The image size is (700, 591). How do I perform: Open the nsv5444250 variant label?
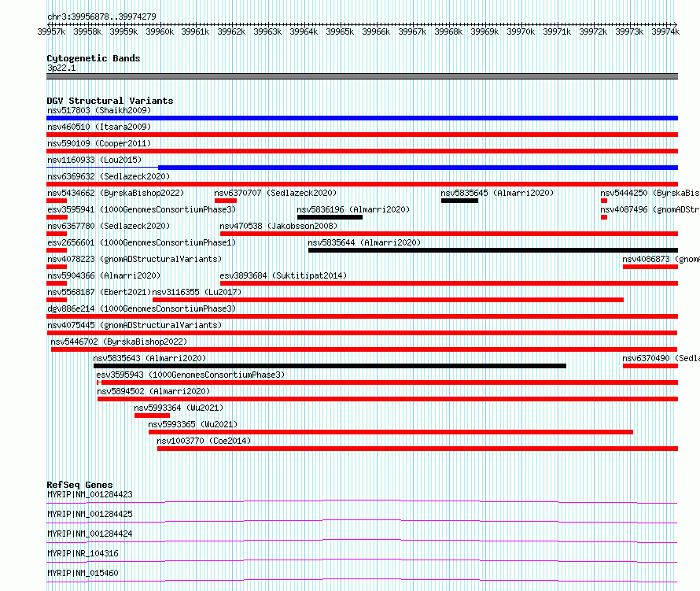[650, 193]
